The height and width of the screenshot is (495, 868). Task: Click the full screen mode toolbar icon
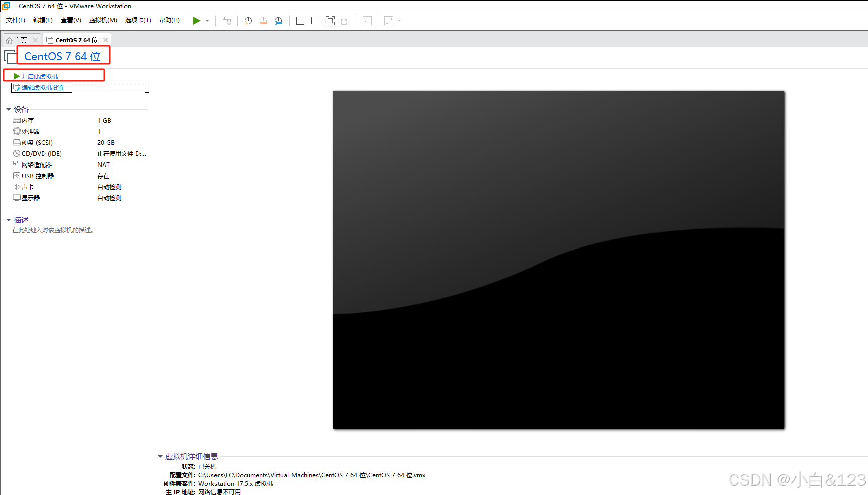click(330, 21)
